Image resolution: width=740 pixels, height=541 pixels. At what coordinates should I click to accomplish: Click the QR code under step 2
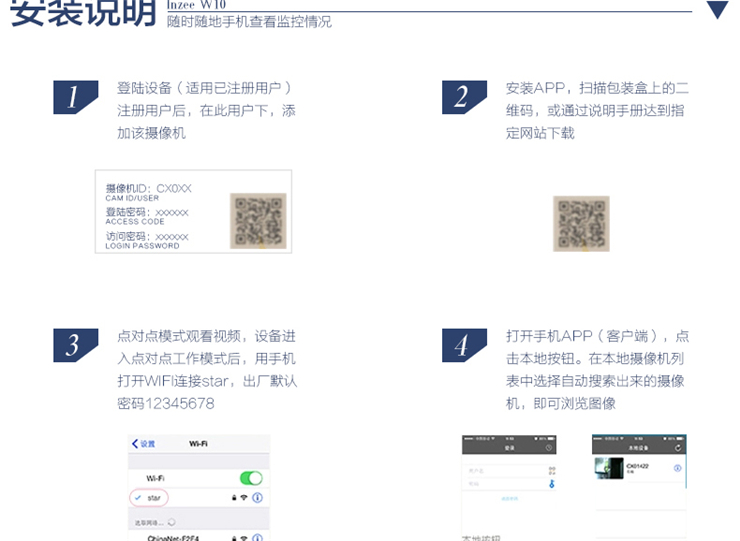coord(581,223)
